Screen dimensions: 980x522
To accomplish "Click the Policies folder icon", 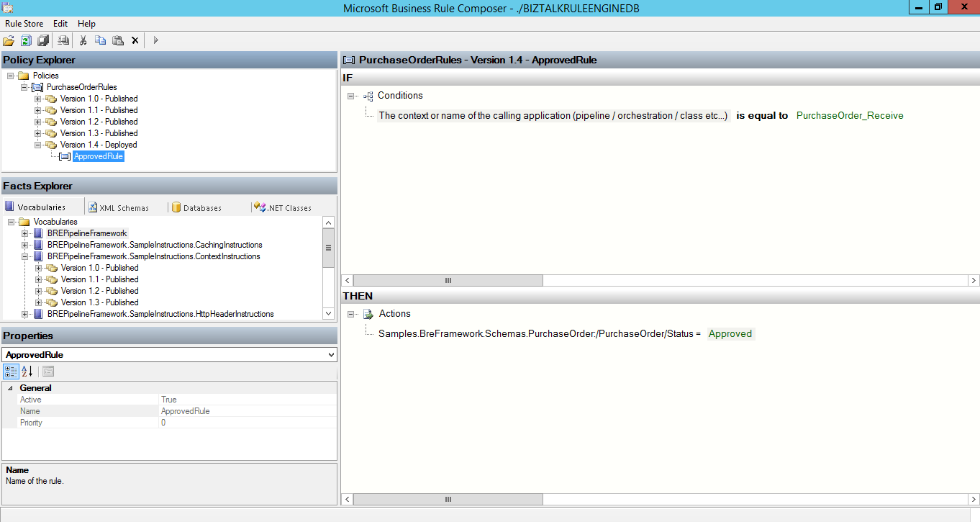I will [x=23, y=76].
